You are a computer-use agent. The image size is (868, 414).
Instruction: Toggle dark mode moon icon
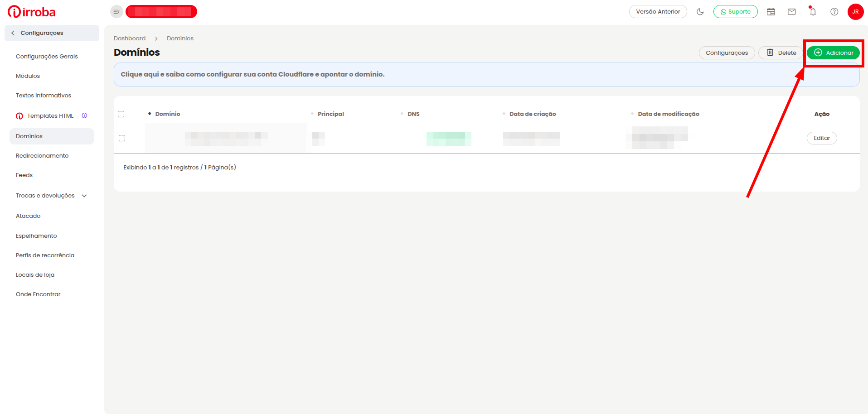[700, 12]
